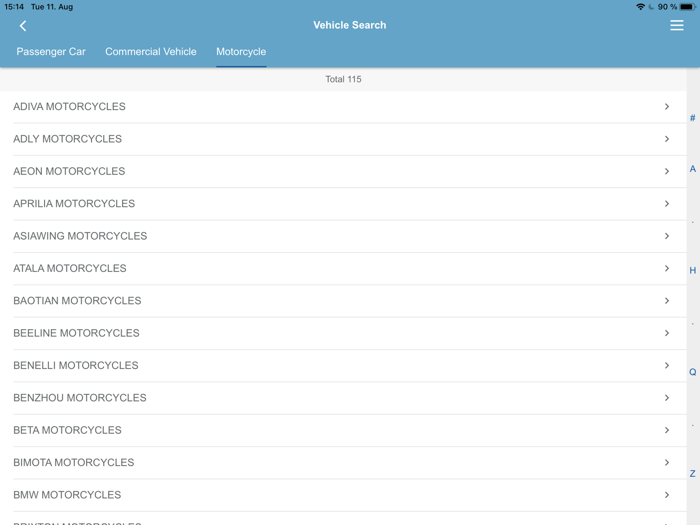Tap the battery indicator icon
The image size is (700, 525).
[x=688, y=7]
